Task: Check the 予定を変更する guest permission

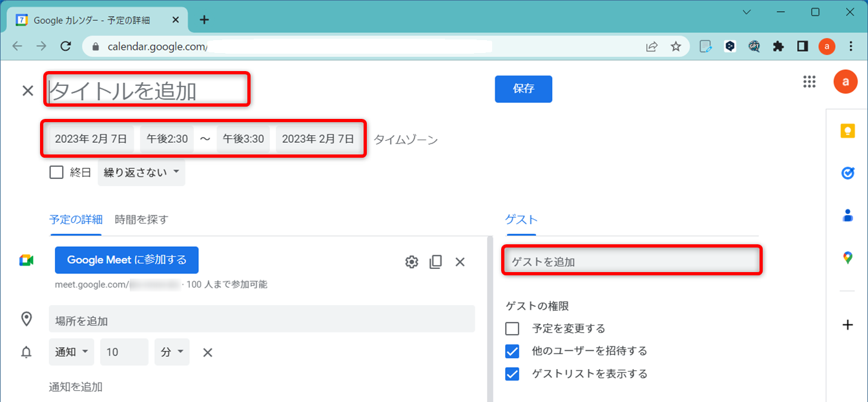Action: (512, 328)
